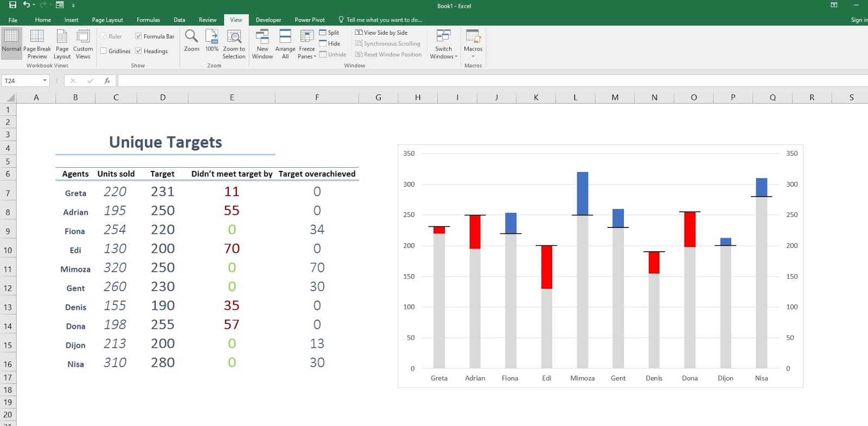Image resolution: width=868 pixels, height=426 pixels.
Task: Switch to the Data tab
Action: pyautogui.click(x=179, y=20)
